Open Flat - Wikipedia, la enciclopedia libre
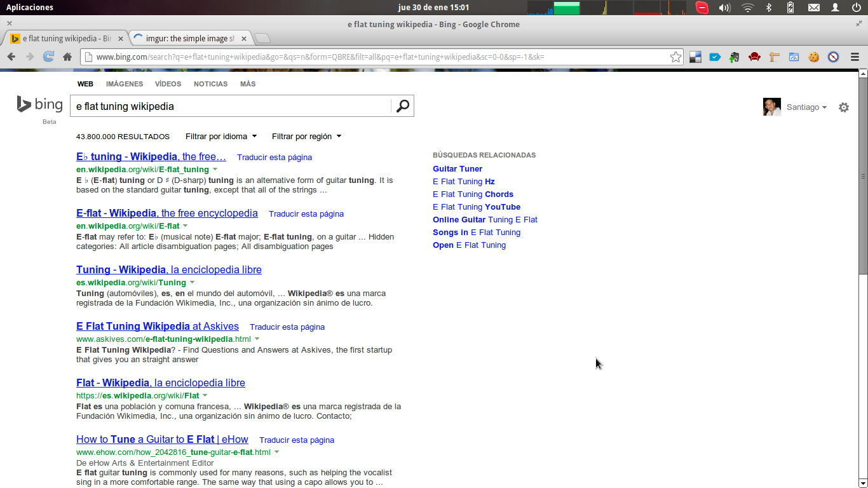868x488 pixels. point(161,383)
